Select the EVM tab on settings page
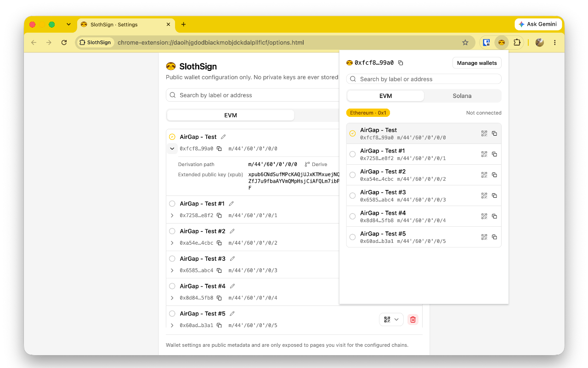 tap(231, 115)
